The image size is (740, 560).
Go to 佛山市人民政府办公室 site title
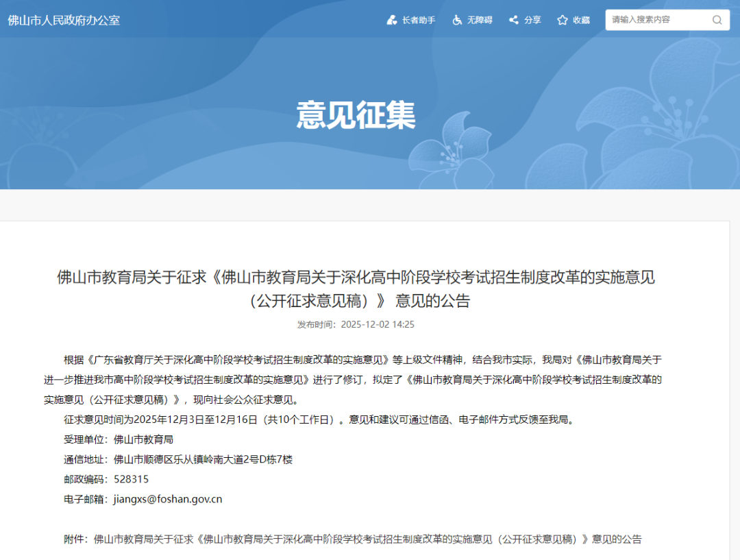64,20
